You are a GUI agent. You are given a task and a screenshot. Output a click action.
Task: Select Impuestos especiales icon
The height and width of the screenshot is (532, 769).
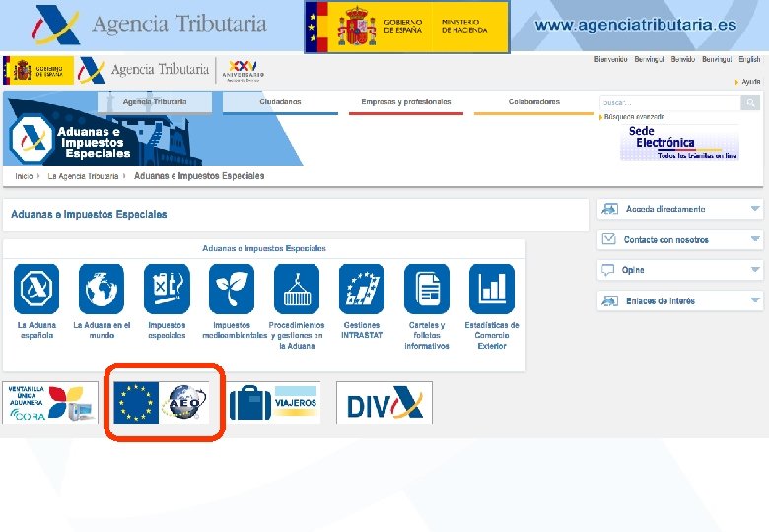[x=167, y=289]
